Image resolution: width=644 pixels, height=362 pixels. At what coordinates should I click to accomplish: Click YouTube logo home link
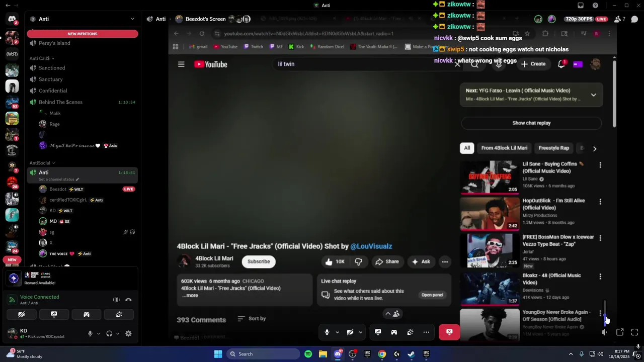tap(211, 64)
